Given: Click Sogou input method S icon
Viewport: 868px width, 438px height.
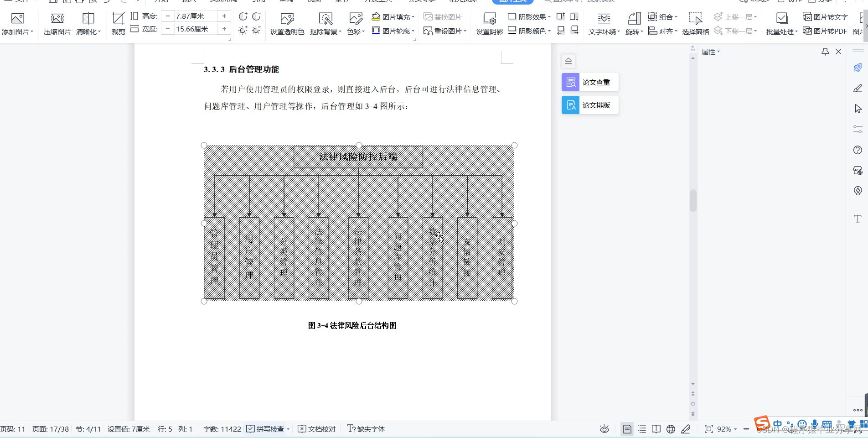Looking at the screenshot, I should click(762, 423).
